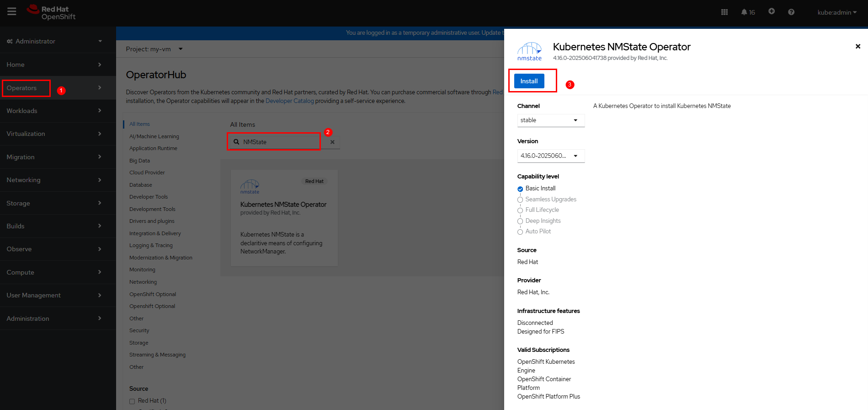The height and width of the screenshot is (410, 868).
Task: Close the NMState Operator details panel
Action: click(858, 46)
